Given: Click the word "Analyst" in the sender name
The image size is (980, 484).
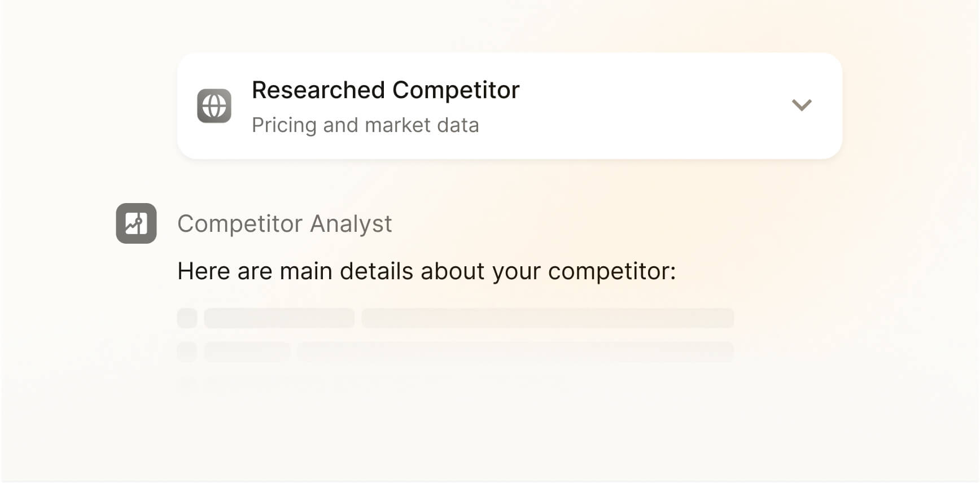Looking at the screenshot, I should click(351, 224).
